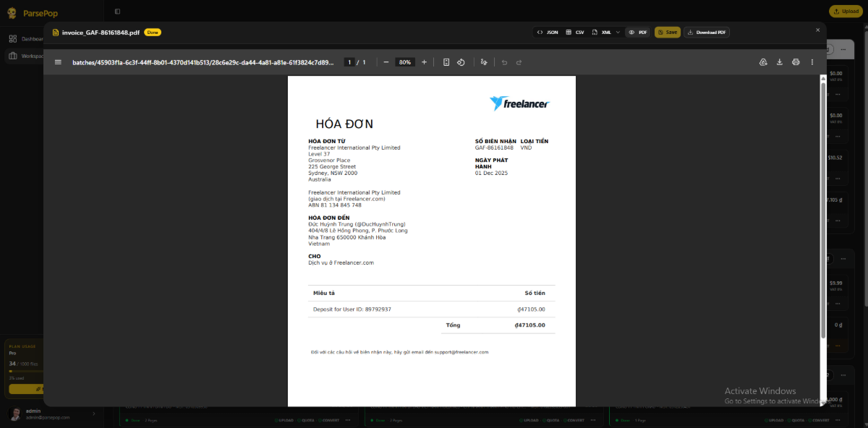Click the admin user avatar
Screen dimensions: 868x428
[x=15, y=414]
